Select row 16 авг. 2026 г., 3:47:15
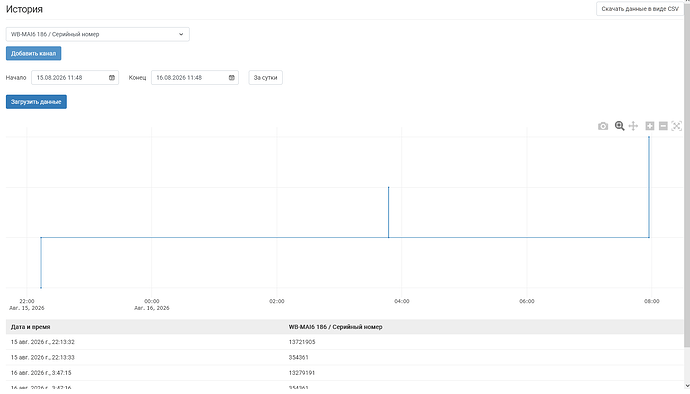Image resolution: width=690 pixels, height=394 pixels. pos(345,373)
